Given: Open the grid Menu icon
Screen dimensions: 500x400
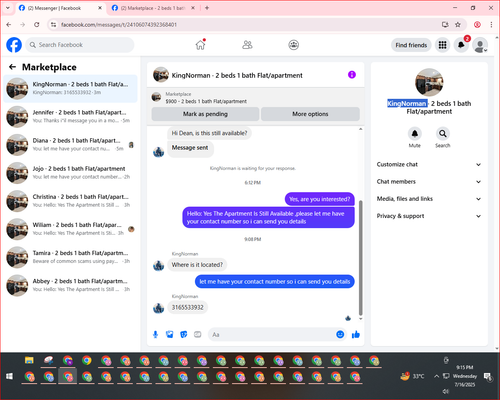Looking at the screenshot, I should 442,45.
